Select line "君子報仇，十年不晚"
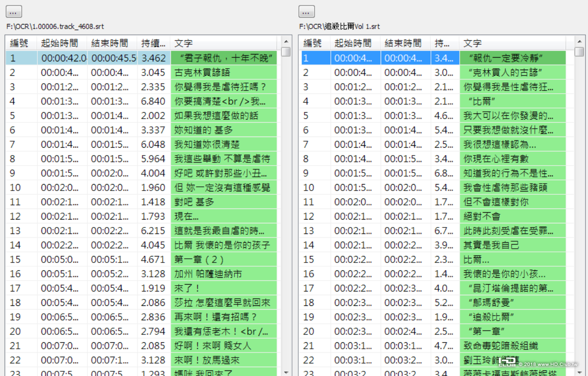Viewport: 588px width, 376px height. coord(224,58)
